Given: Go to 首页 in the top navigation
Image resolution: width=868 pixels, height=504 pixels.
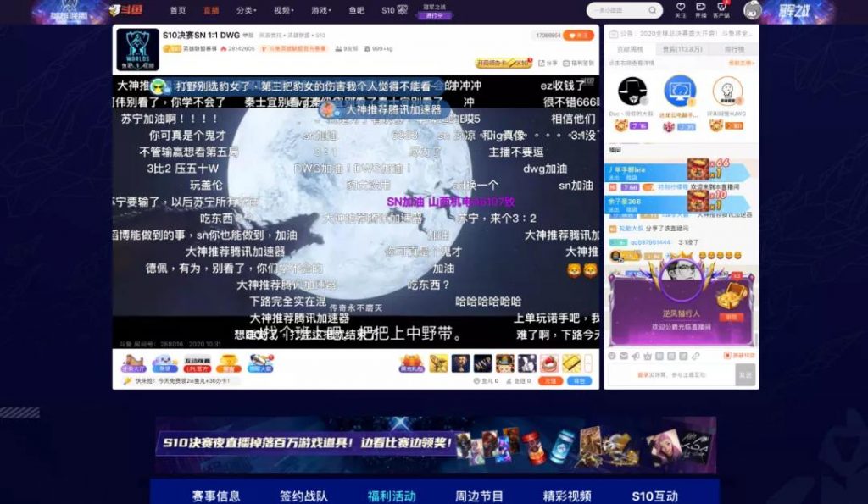Looking at the screenshot, I should click(x=178, y=10).
